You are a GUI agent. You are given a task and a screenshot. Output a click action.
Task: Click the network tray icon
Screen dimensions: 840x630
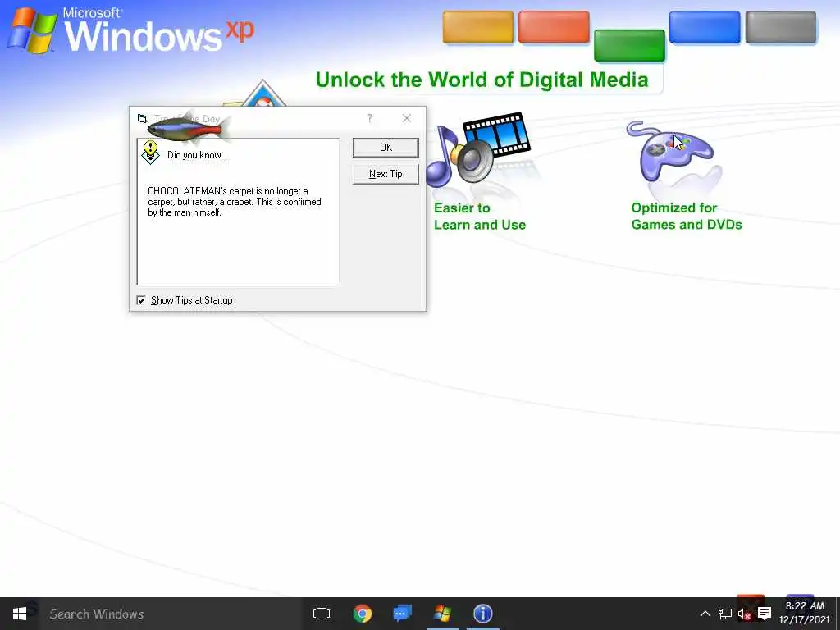725,614
